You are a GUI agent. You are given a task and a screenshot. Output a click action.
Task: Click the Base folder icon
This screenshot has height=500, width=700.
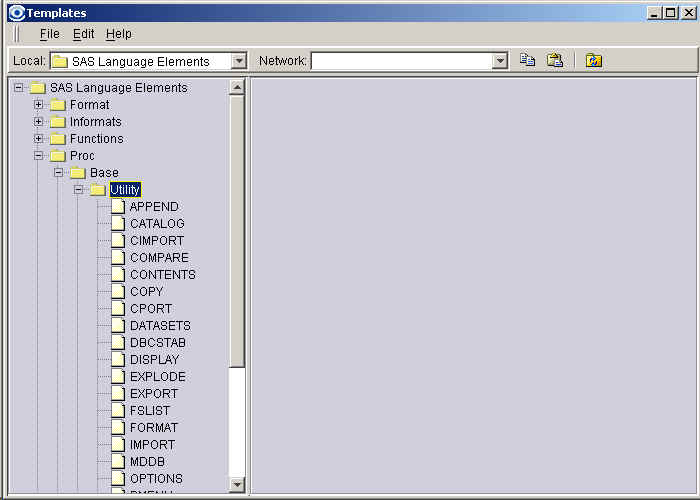[x=78, y=173]
